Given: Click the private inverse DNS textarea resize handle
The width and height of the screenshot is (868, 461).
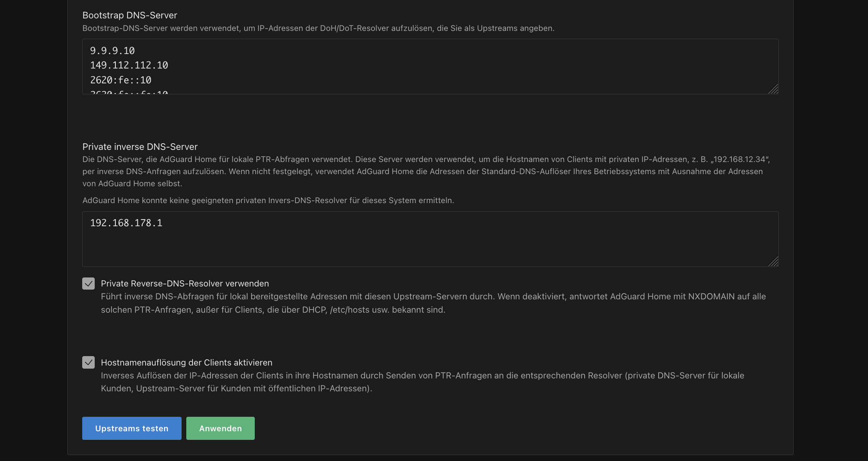Looking at the screenshot, I should click(773, 262).
